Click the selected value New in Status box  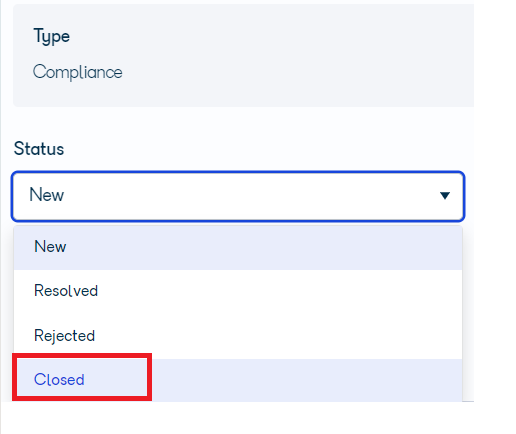click(47, 195)
